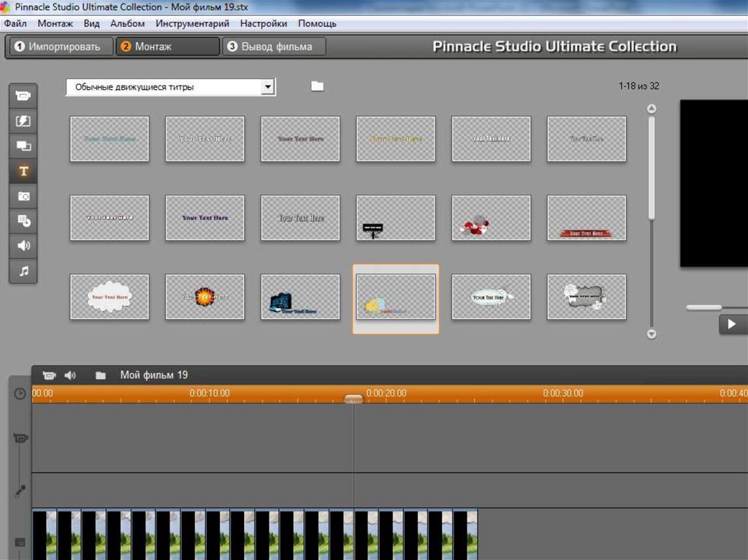Toggle timeline audio speaker icon above ruler

[x=70, y=375]
